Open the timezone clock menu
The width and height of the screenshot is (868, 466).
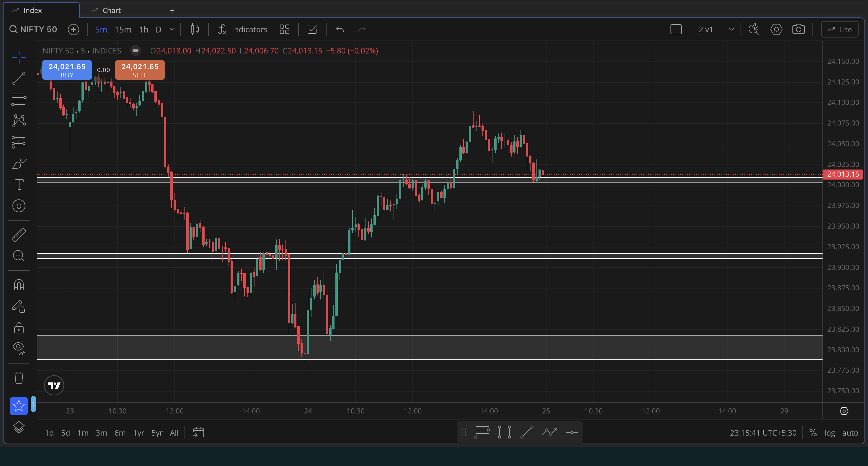click(763, 433)
